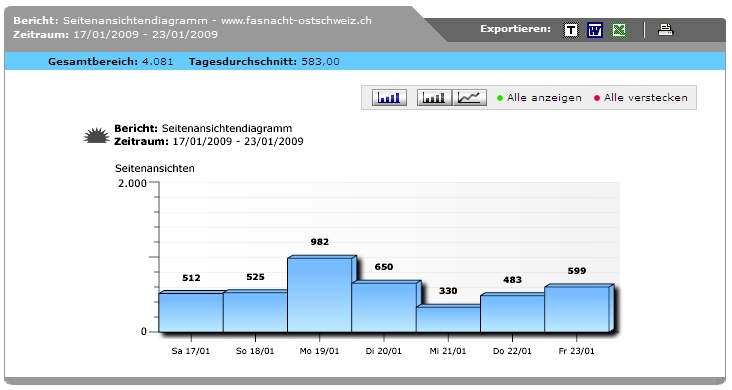Viewport: 732px width, 390px height.
Task: Click the Fr 23/01 bar showing 599
Action: pyautogui.click(x=577, y=308)
